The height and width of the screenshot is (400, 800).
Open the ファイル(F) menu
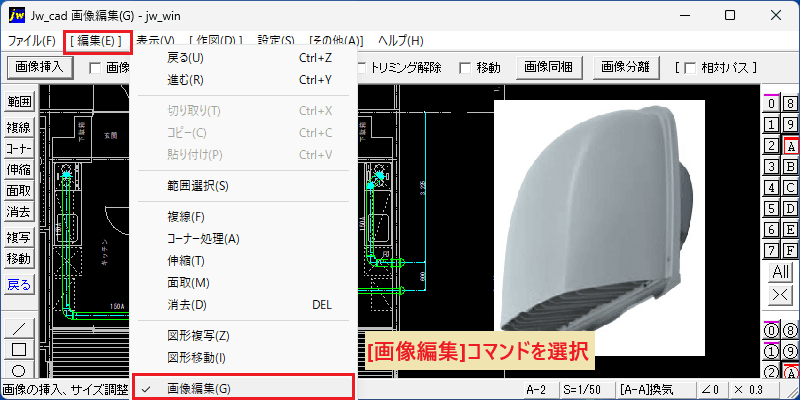point(32,41)
